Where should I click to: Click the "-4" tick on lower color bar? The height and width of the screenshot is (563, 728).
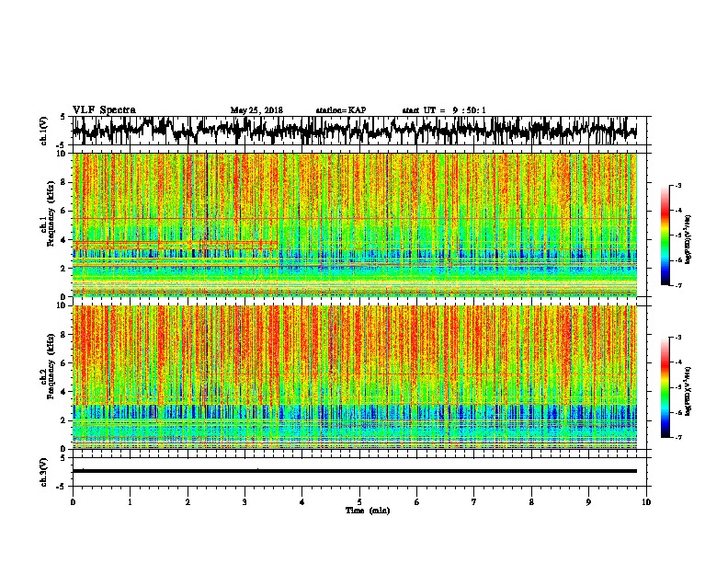tap(678, 362)
